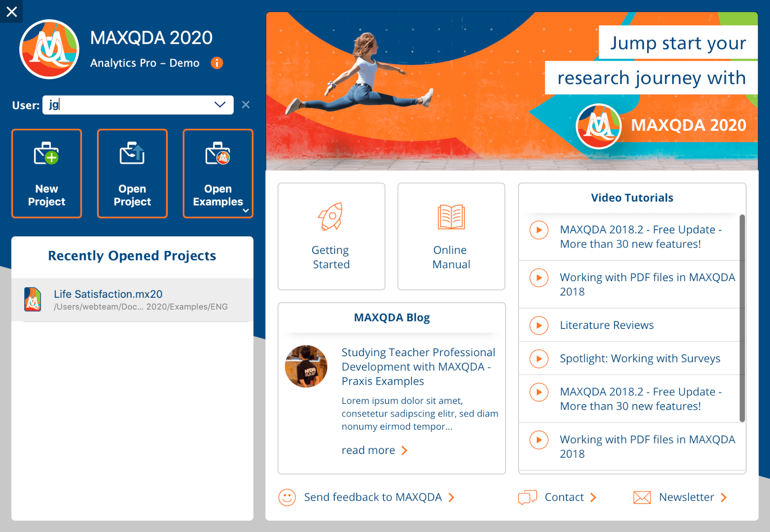Click the read more link
This screenshot has height=532, width=770.
368,450
